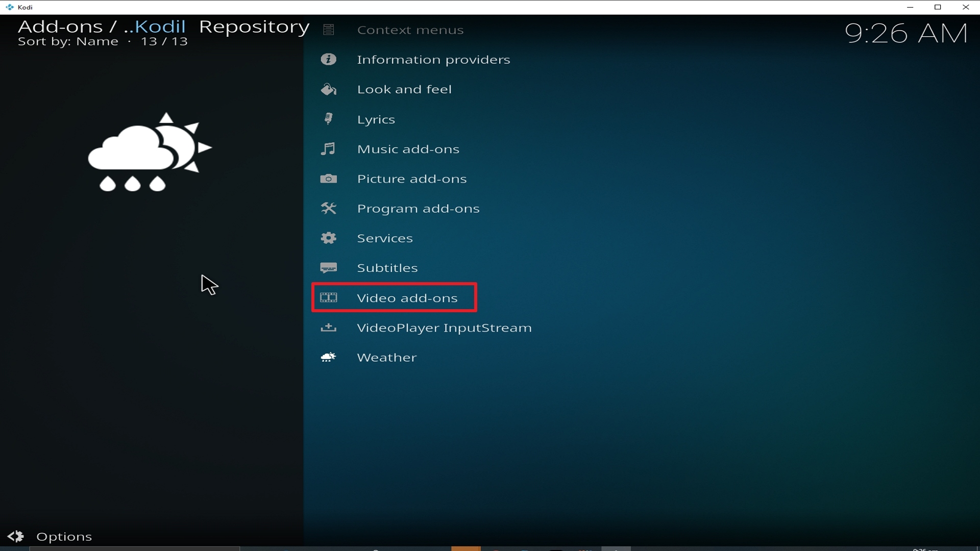Click the Options gear icon at bottom

pos(16,536)
